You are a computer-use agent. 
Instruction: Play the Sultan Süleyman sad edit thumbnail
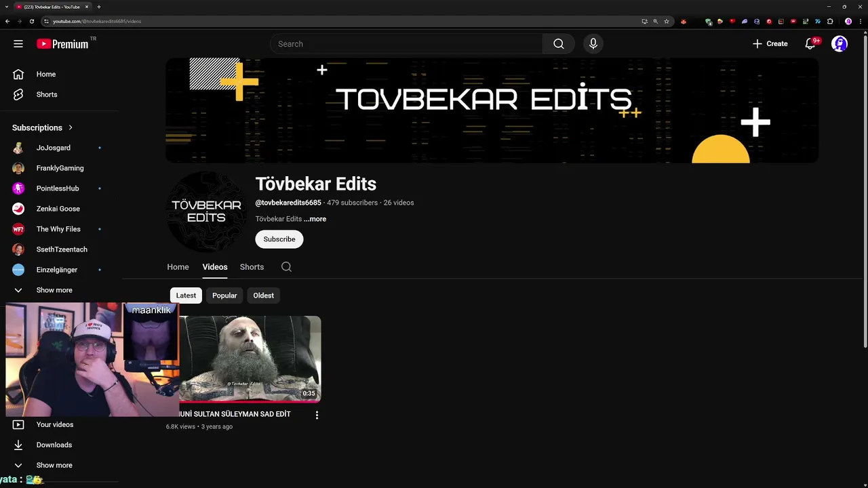click(250, 359)
